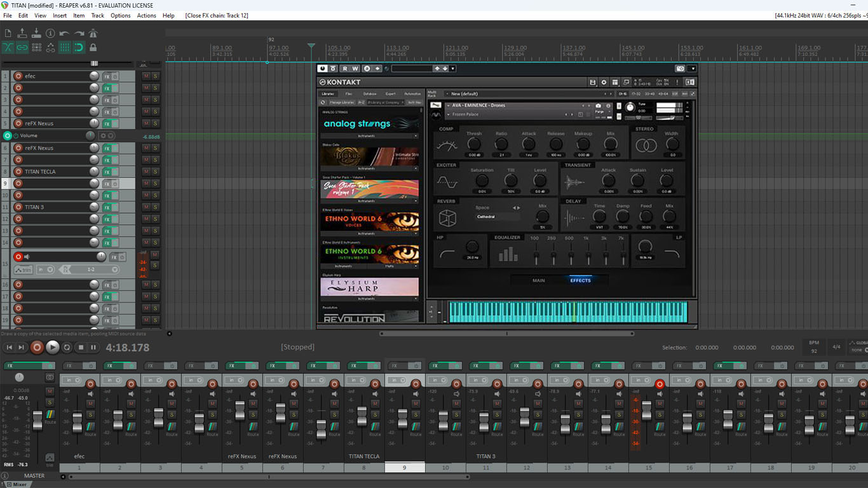Screen dimensions: 868x488
Task: Solo track 5 reFX Nexus in track panel
Action: point(155,124)
